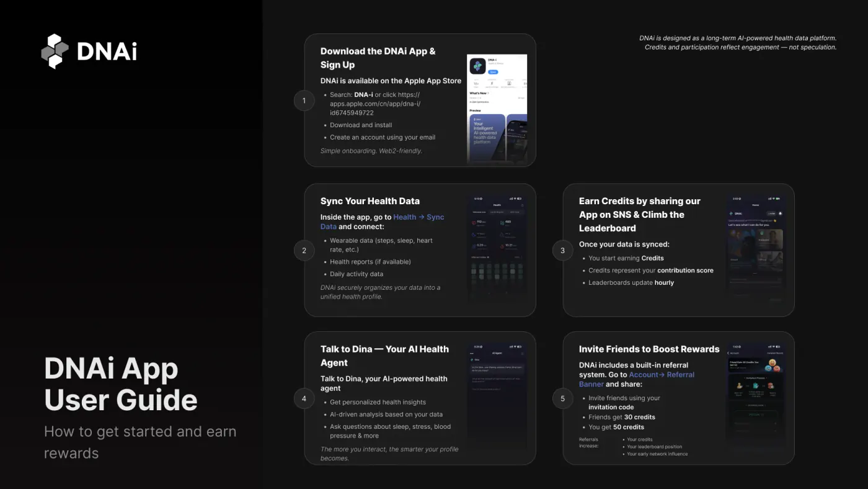Viewport: 868px width, 489px height.
Task: Click "Health reports (if available)" bullet
Action: coord(370,262)
